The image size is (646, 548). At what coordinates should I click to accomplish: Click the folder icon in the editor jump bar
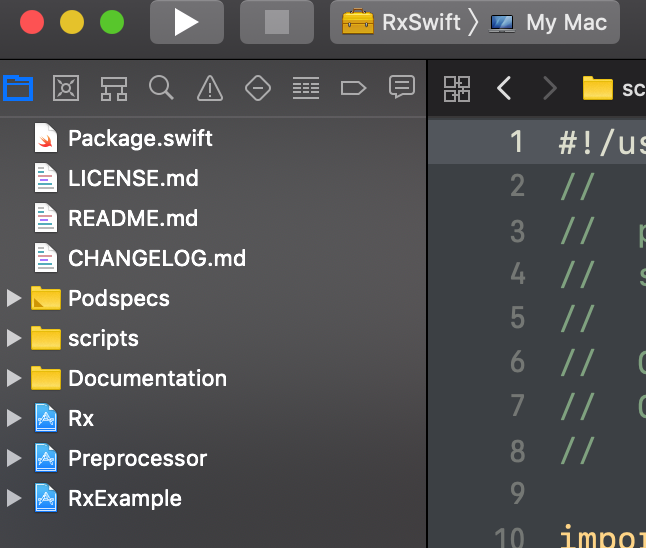pos(598,88)
